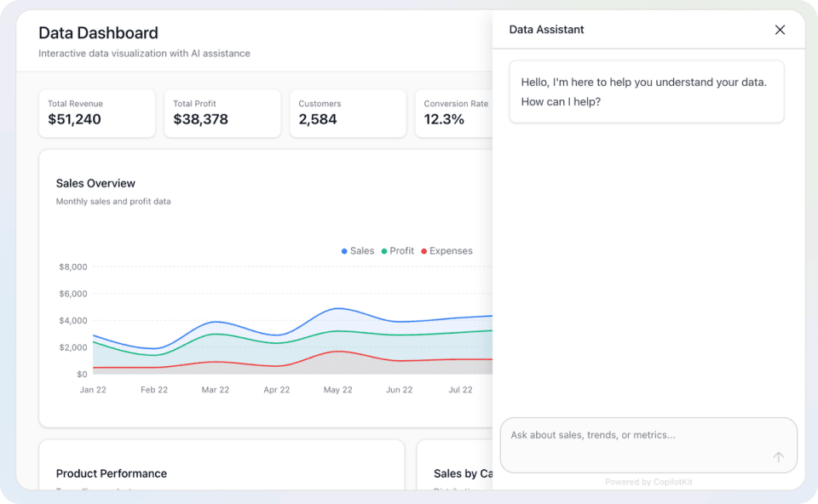Open the Powered by CopilotKit link

click(648, 482)
